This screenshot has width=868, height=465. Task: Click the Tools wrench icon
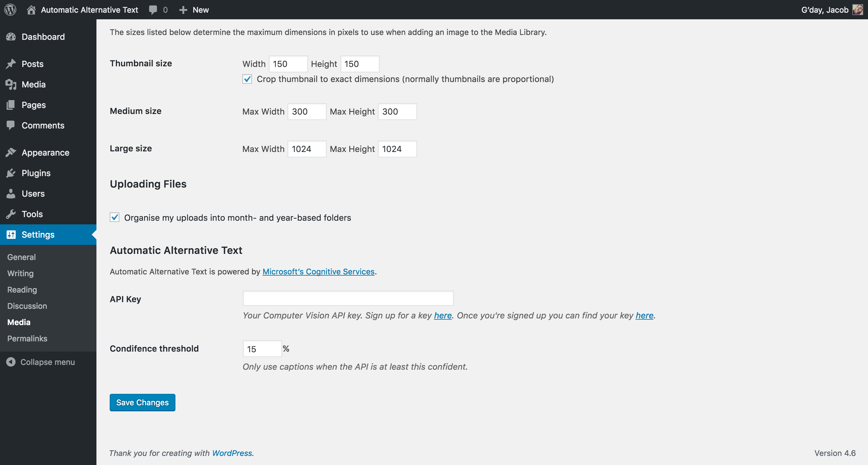click(11, 214)
